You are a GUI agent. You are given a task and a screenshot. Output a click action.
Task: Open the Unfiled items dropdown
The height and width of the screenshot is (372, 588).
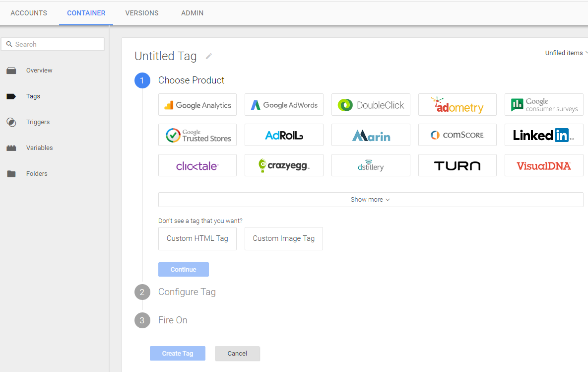point(566,53)
